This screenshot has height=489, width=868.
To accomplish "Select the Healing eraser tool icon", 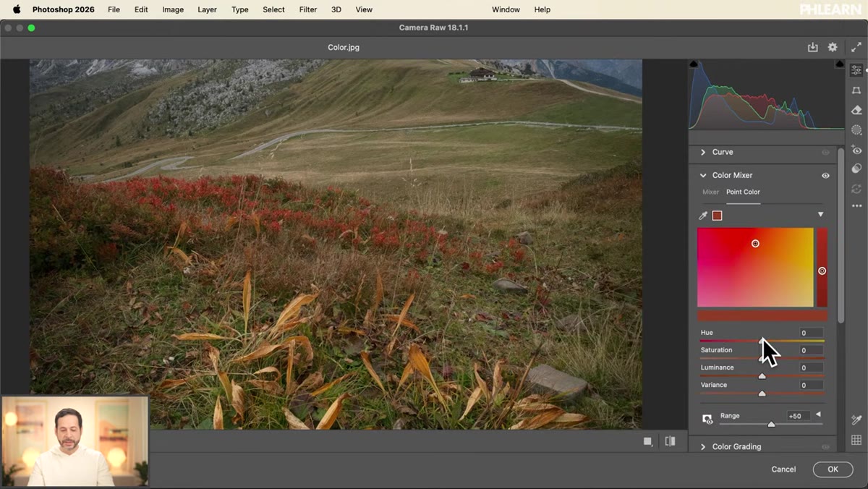I will pos(856,110).
